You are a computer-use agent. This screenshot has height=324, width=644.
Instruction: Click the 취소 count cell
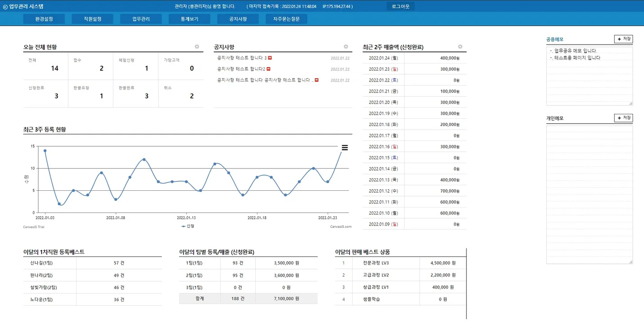(181, 94)
